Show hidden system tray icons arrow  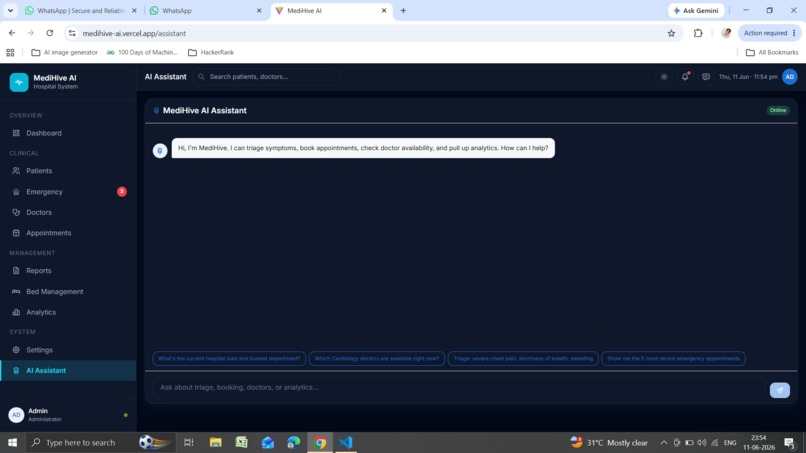coord(664,442)
